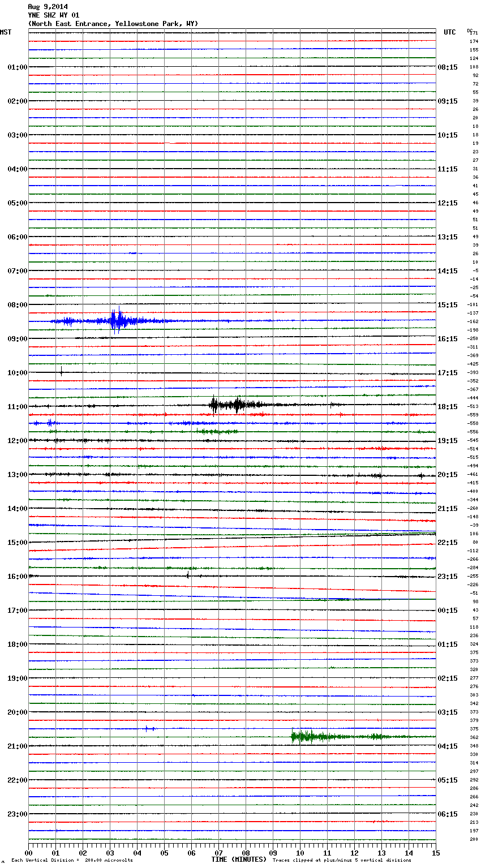
Task: Click the UTC time label '10:15'
Action: pyautogui.click(x=448, y=135)
